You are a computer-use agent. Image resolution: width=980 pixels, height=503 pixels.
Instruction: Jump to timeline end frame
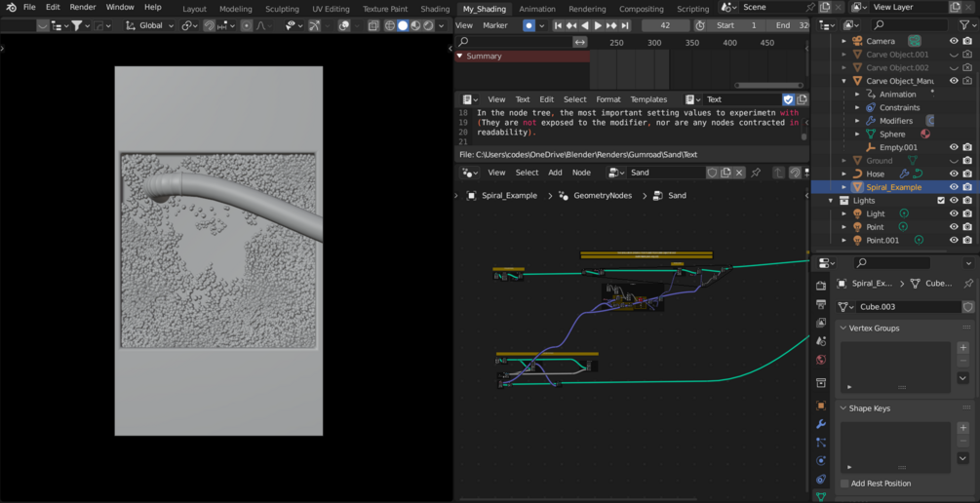click(x=625, y=25)
